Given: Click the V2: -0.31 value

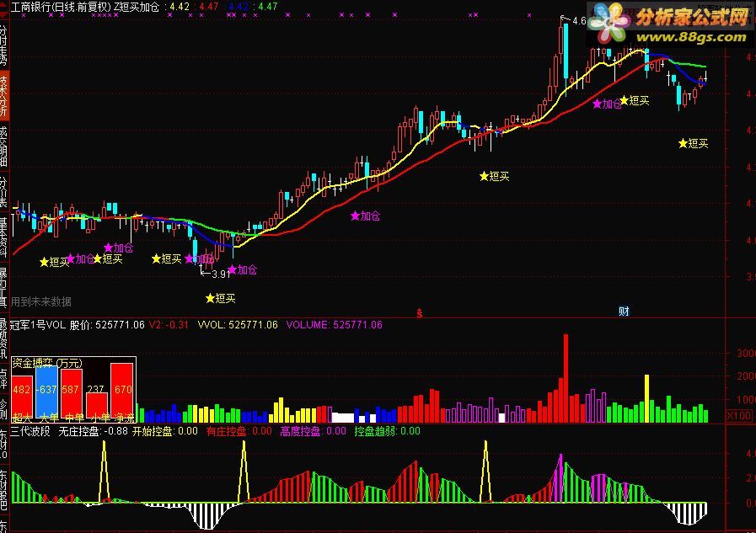Looking at the screenshot, I should point(169,325).
